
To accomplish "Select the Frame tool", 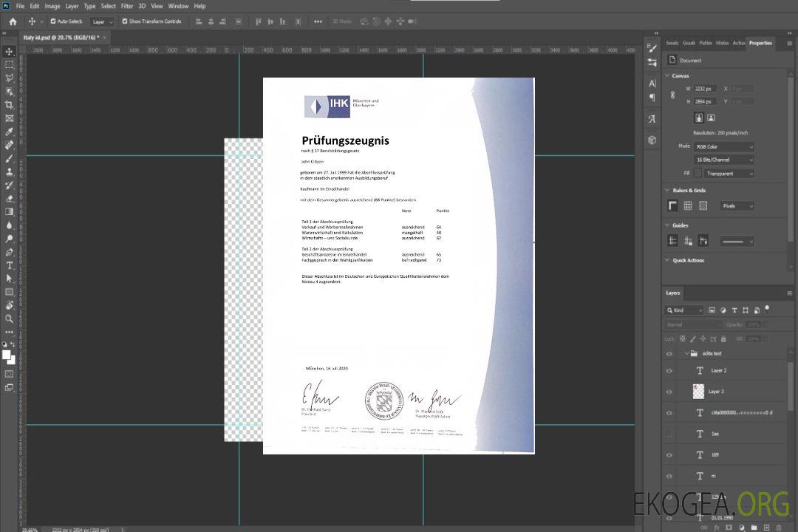I will point(9,118).
